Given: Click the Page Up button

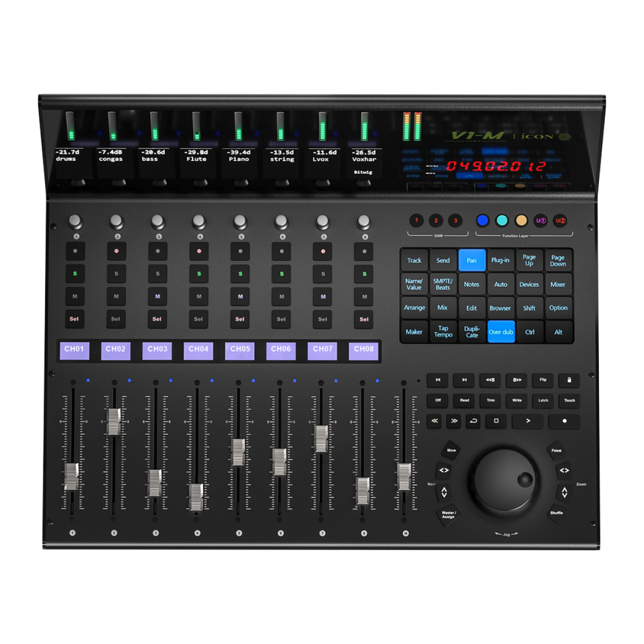Looking at the screenshot, I should 529,260.
